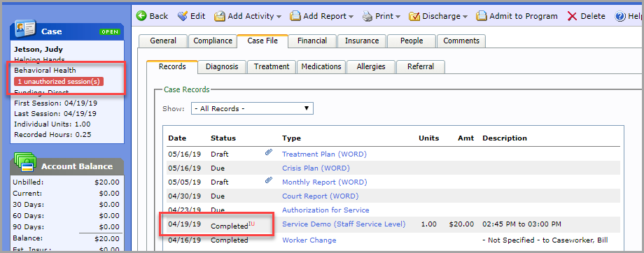Expand the Discharge dropdown arrow
Image resolution: width=644 pixels, height=253 pixels.
pos(465,17)
